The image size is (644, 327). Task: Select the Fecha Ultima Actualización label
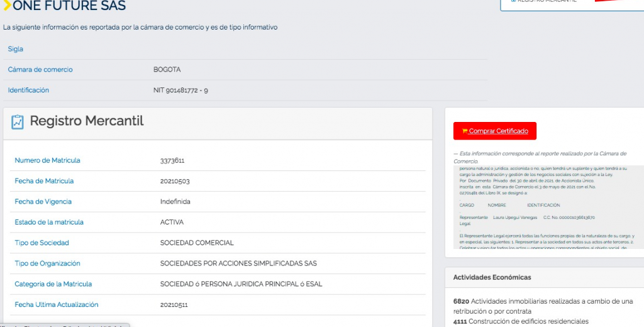click(56, 304)
